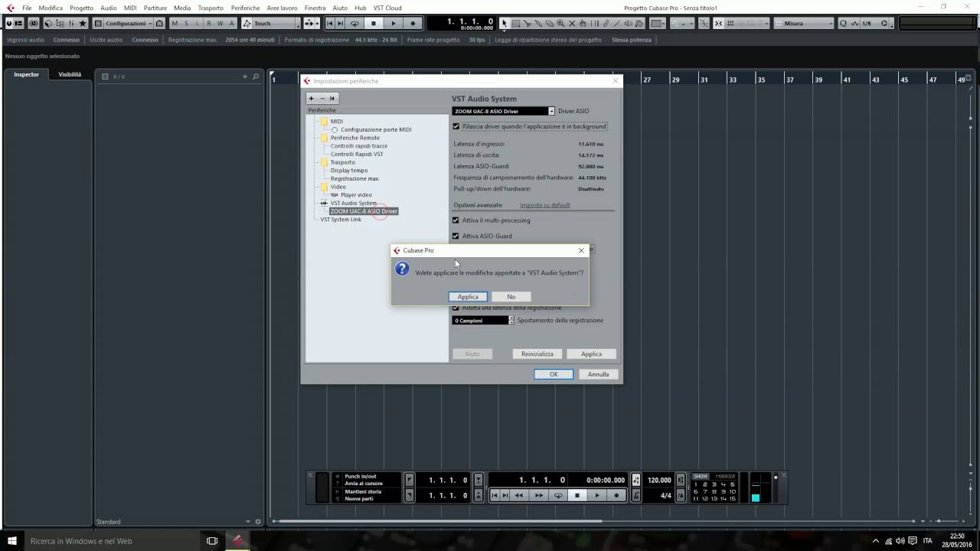This screenshot has height=551, width=980.
Task: Click Fast Forward on the bottom transport panel
Action: [x=538, y=495]
